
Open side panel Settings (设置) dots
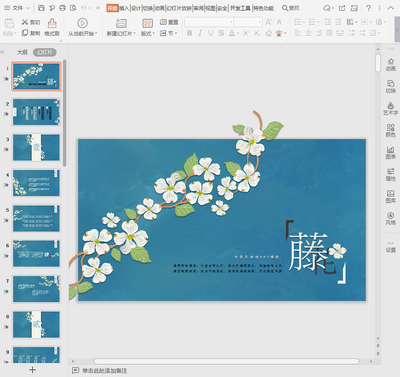[x=391, y=243]
